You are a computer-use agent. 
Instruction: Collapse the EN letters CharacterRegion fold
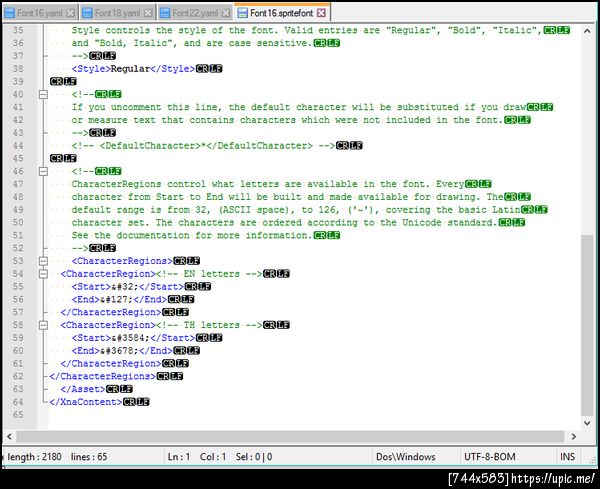coord(43,274)
